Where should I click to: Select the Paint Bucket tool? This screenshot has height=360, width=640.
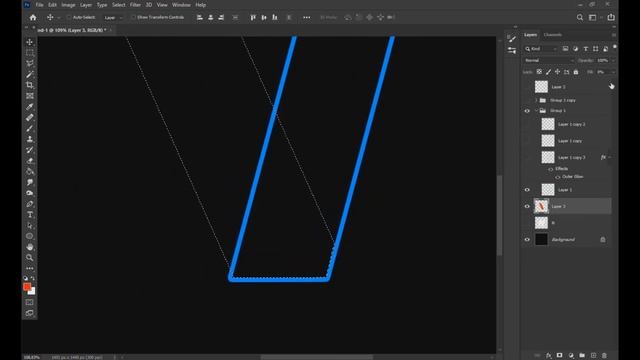(x=30, y=171)
